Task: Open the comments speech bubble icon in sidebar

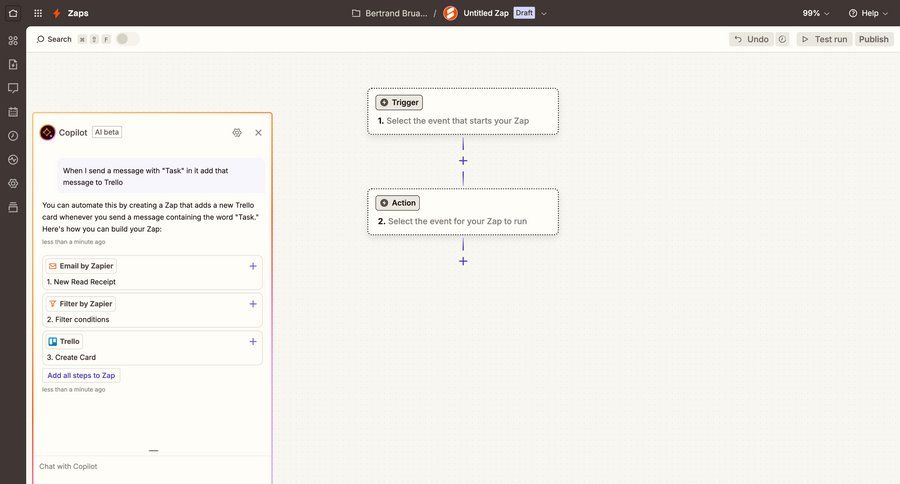Action: coord(13,88)
